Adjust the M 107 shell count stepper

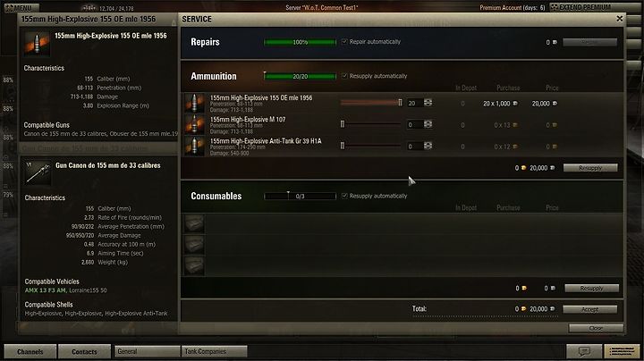click(x=428, y=124)
